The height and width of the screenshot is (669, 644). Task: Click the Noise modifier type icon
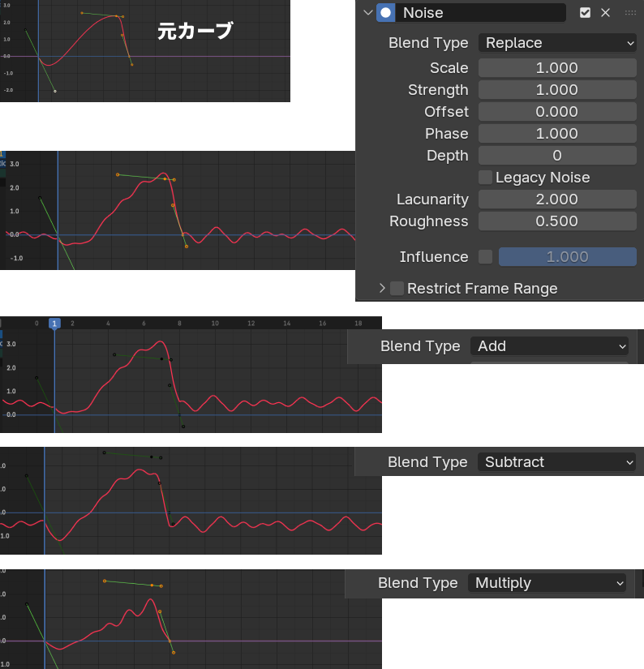coord(386,12)
